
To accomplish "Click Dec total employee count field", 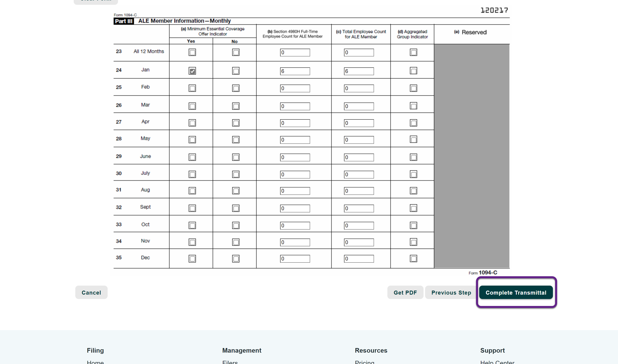I will pos(359,259).
